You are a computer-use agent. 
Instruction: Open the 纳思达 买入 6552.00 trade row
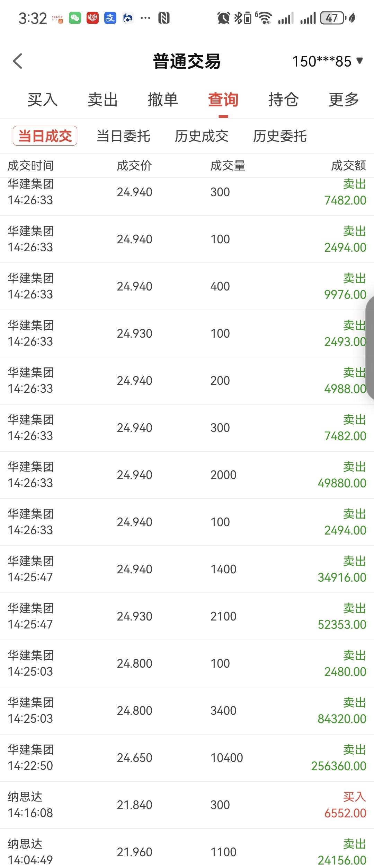[x=187, y=805]
